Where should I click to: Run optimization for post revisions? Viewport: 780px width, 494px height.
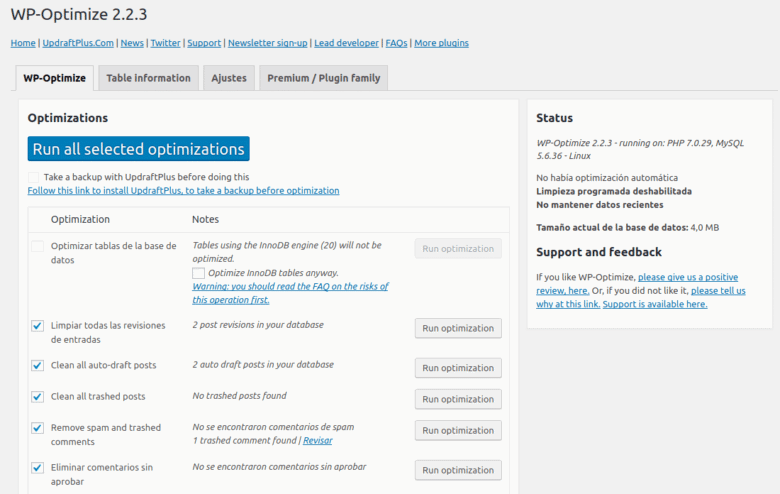pyautogui.click(x=458, y=328)
